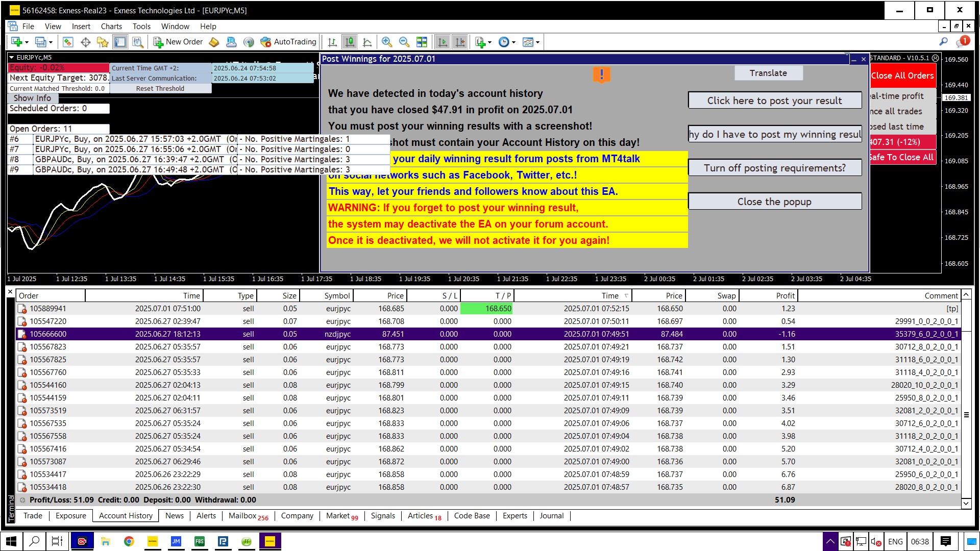Viewport: 980px width, 551px height.
Task: Click the Close the popup button
Action: click(774, 202)
